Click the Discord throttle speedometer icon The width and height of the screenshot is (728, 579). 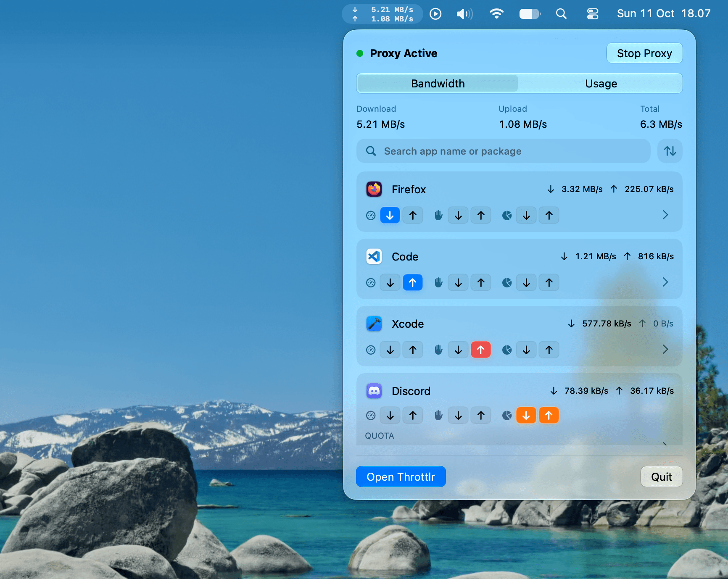[x=371, y=416]
